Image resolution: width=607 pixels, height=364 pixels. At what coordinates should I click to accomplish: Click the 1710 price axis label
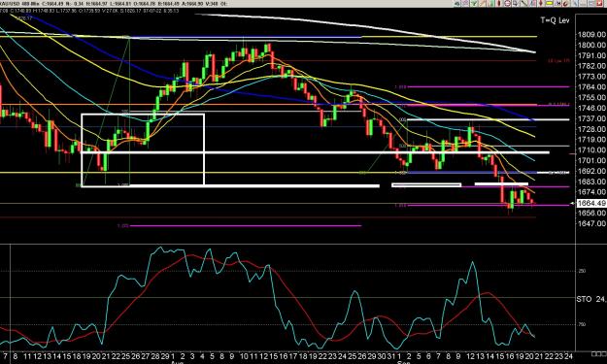(x=591, y=150)
